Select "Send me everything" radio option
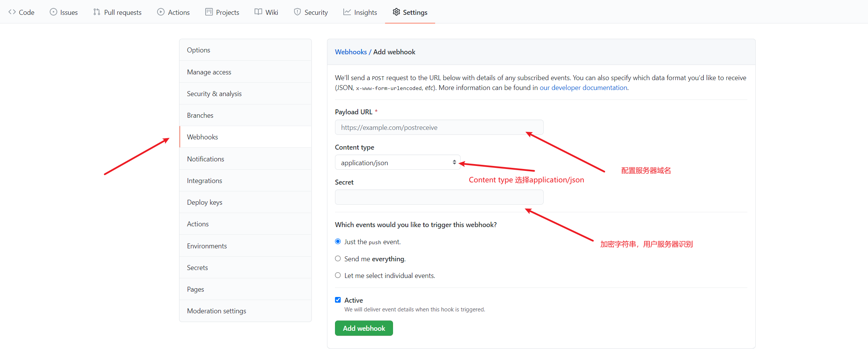 click(x=338, y=259)
